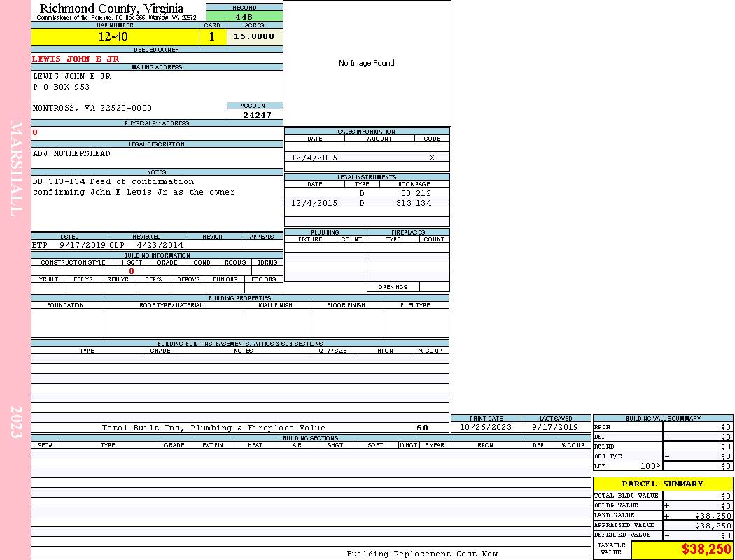Click the DB 313-134 deed confirmation note

(113, 181)
